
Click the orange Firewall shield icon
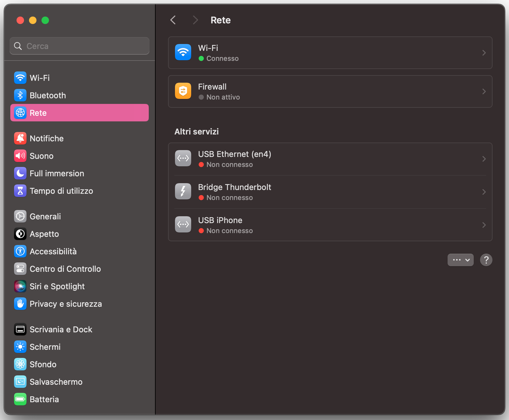tap(183, 91)
